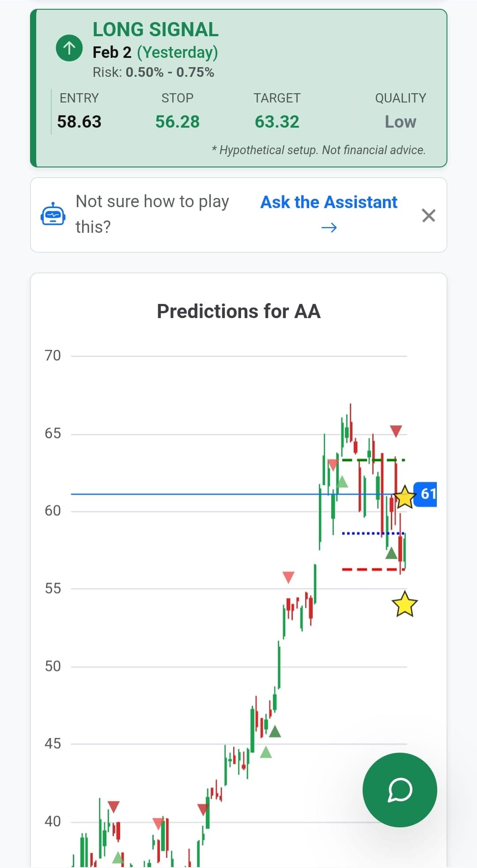This screenshot has width=477, height=868.
Task: Click the blue dotted entry line
Action: tap(358, 534)
